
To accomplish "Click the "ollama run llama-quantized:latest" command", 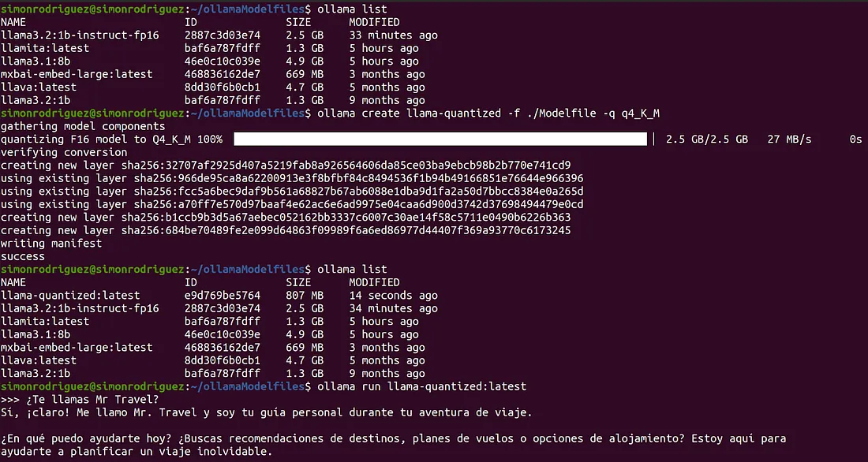I will coord(421,386).
